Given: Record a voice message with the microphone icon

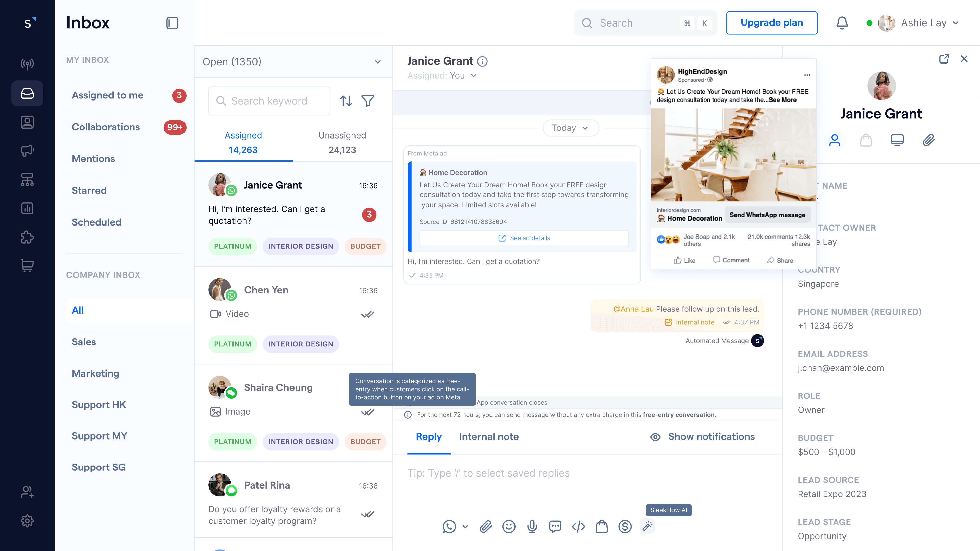Looking at the screenshot, I should point(532,527).
